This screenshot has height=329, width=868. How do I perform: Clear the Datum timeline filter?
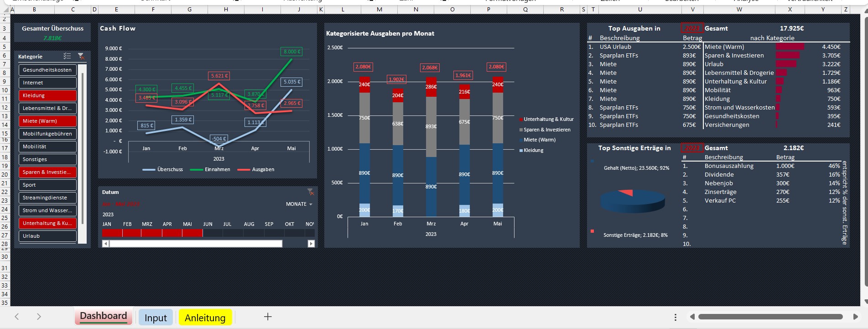tap(310, 192)
